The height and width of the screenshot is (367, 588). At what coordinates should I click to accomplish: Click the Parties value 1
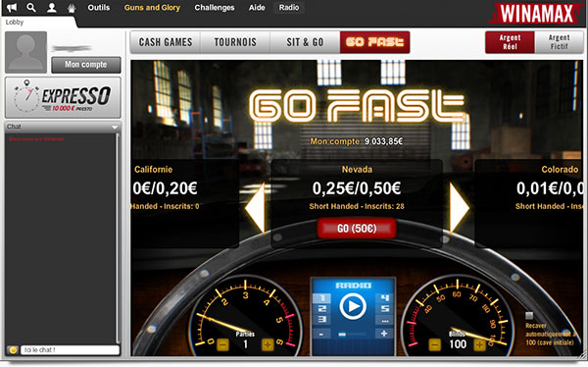(x=245, y=344)
